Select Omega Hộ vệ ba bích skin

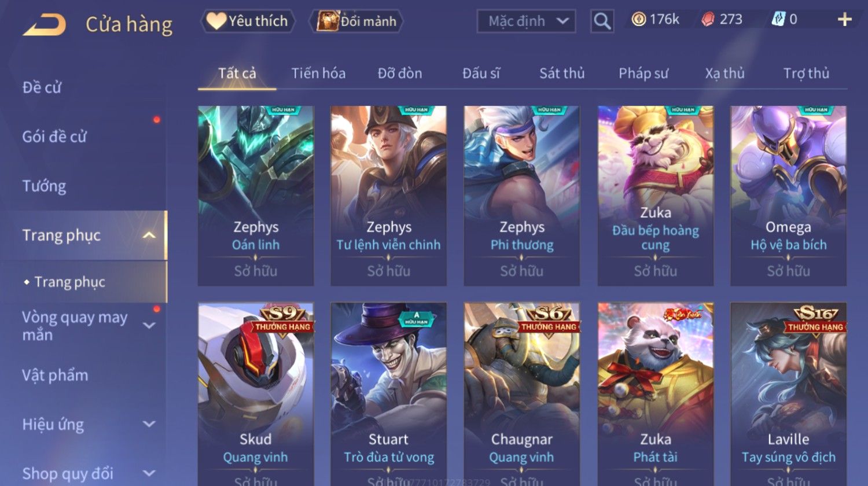[x=788, y=196]
